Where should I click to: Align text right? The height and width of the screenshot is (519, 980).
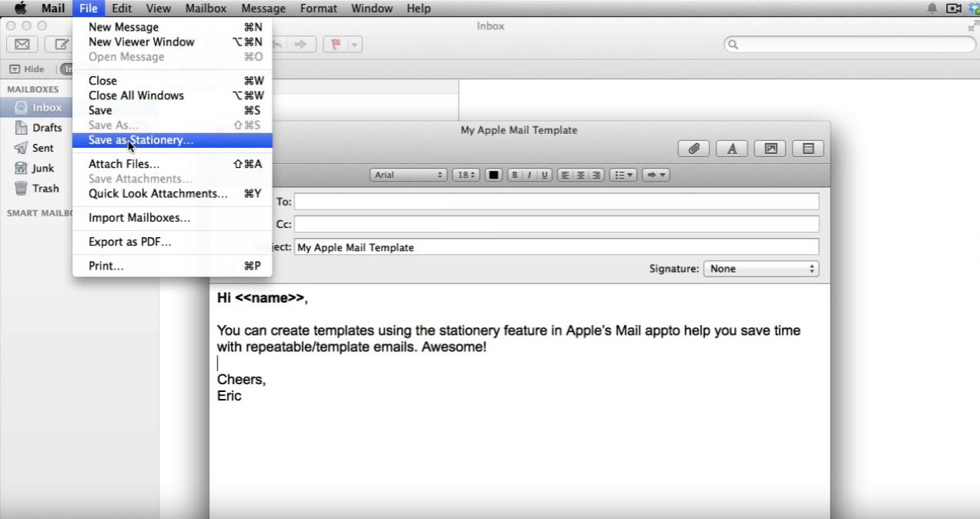tap(597, 175)
